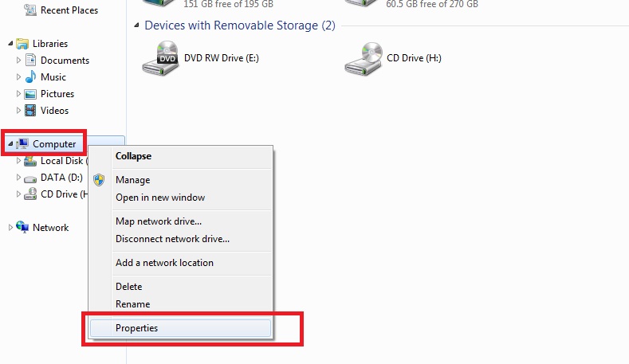The width and height of the screenshot is (629, 364).
Task: Select Open in new window option
Action: pyautogui.click(x=160, y=198)
